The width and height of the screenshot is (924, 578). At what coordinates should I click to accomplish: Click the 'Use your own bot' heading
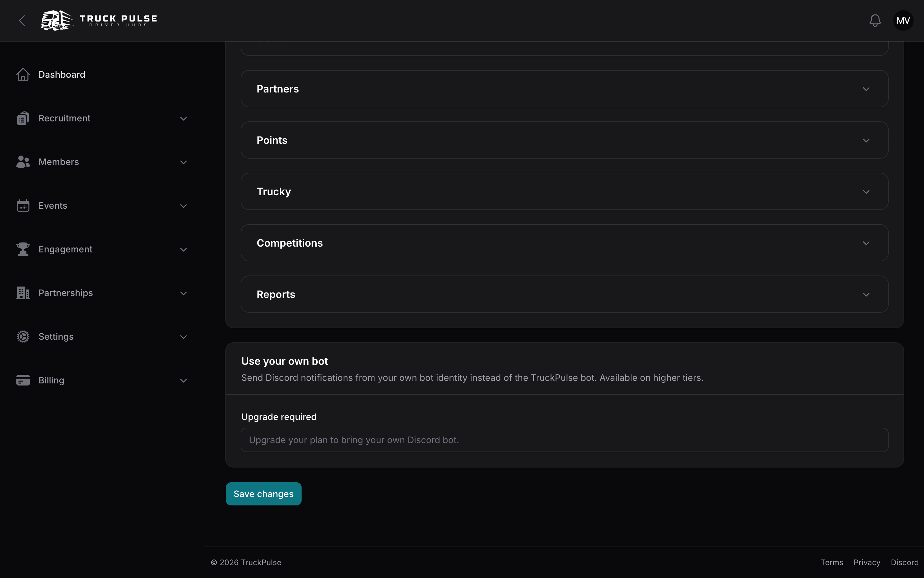point(285,361)
